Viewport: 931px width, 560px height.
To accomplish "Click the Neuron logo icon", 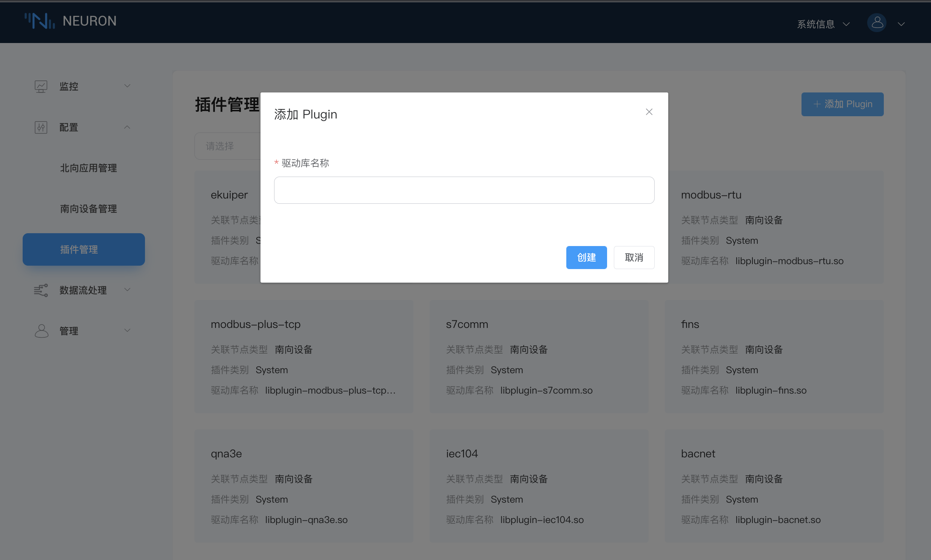I will [x=40, y=21].
